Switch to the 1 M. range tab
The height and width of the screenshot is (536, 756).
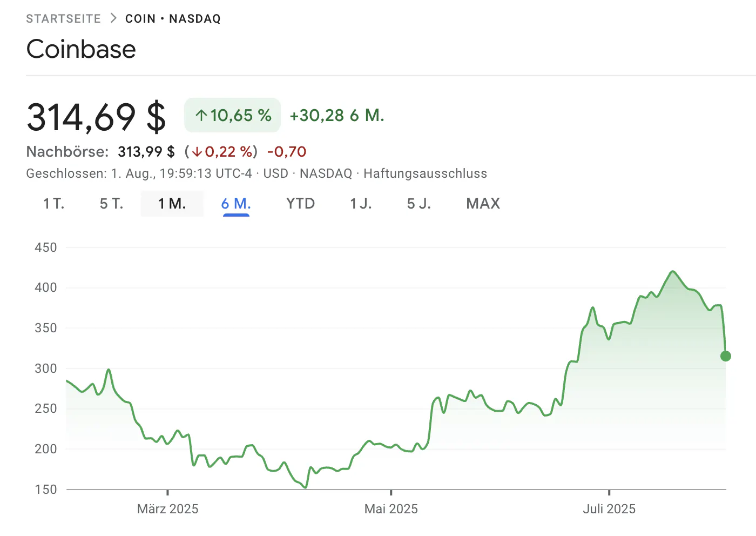coord(172,204)
